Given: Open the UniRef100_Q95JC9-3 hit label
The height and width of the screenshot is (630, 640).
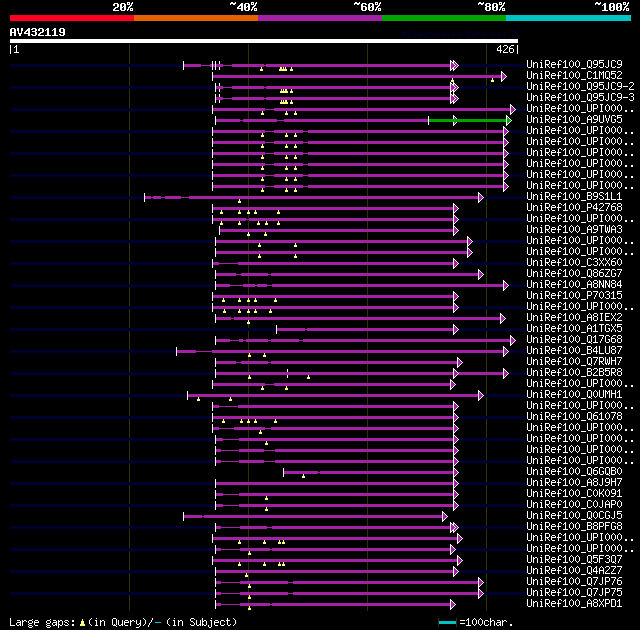Looking at the screenshot, I should point(580,98).
